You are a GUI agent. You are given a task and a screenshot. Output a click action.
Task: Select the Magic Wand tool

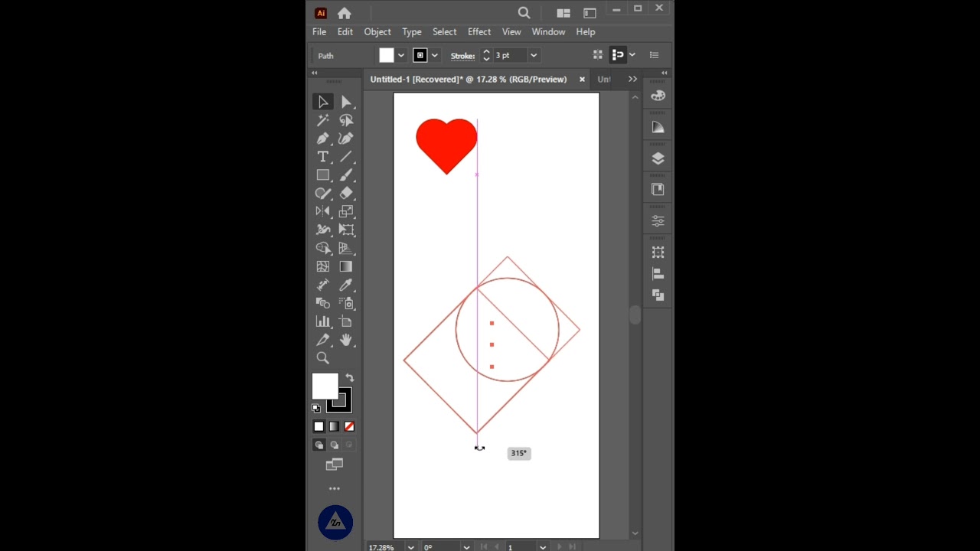[323, 120]
